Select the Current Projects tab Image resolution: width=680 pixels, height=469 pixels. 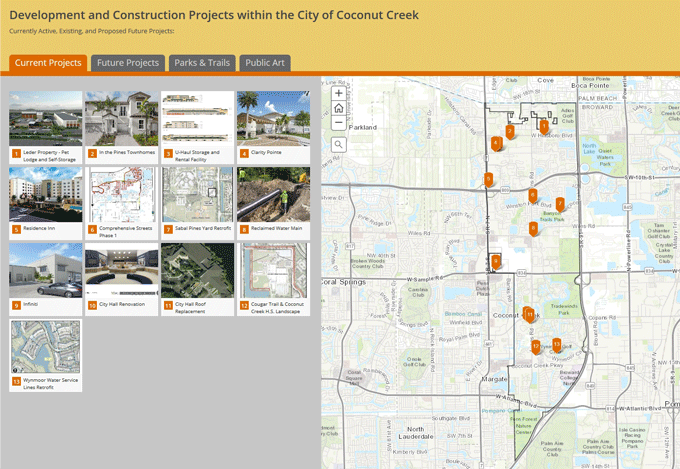pos(48,63)
